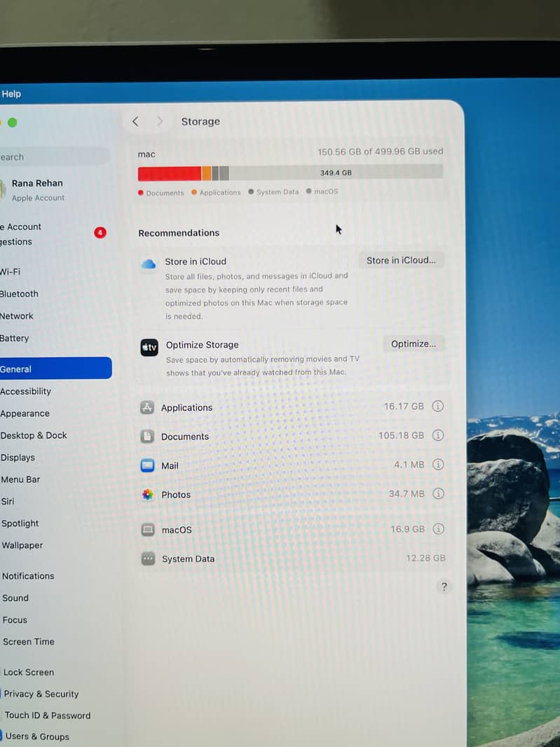Click the System Data legend label

coord(278,192)
